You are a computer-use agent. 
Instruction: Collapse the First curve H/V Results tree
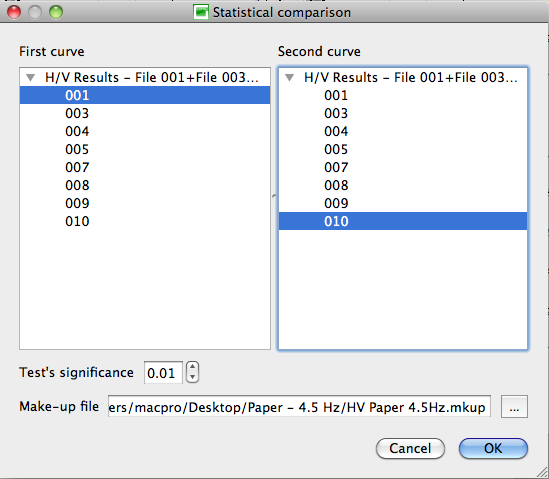pos(31,77)
